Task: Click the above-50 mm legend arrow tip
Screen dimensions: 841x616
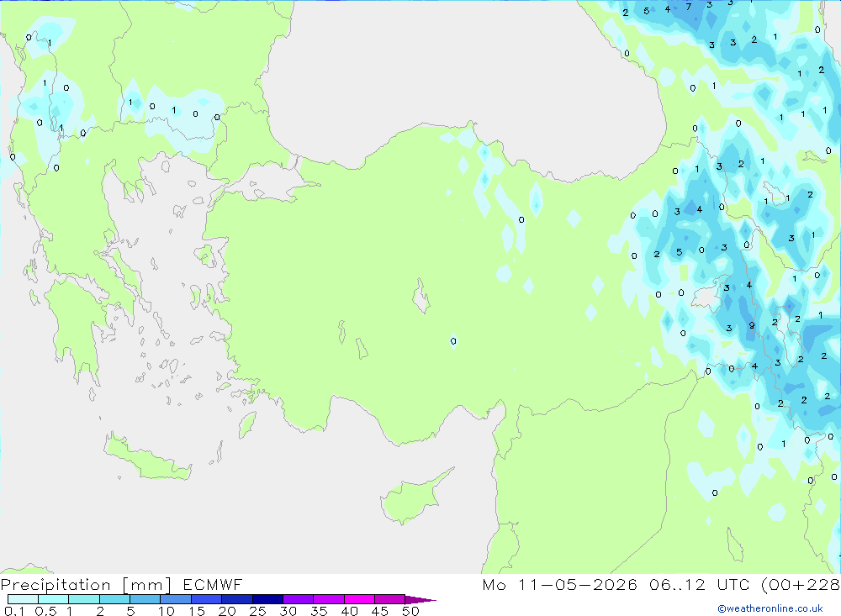Action: tap(420, 599)
